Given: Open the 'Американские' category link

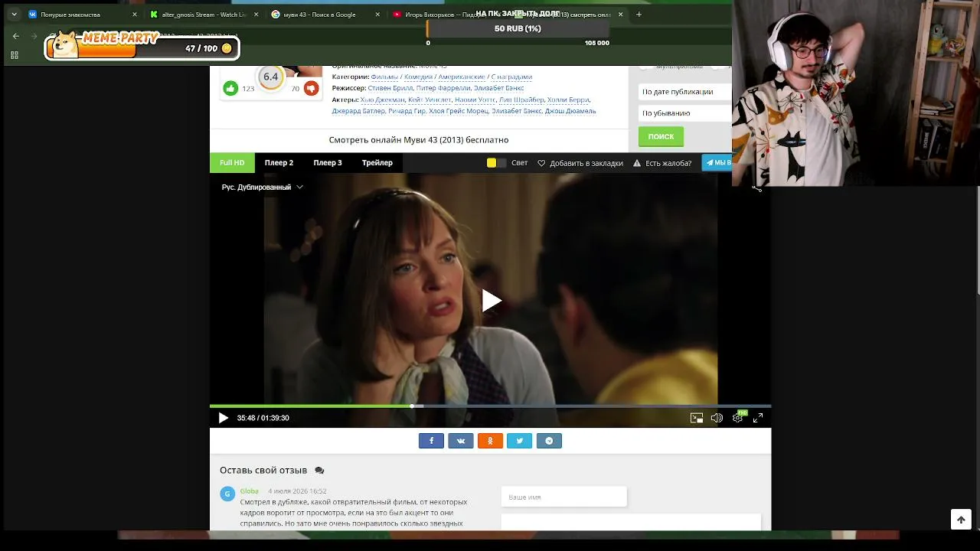Looking at the screenshot, I should click(x=462, y=77).
